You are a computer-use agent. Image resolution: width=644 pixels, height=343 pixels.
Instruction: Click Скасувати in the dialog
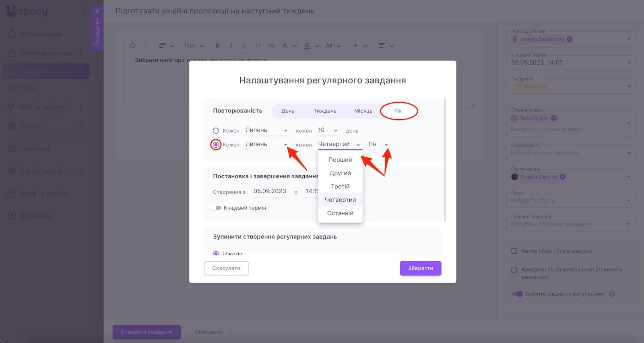pos(226,268)
